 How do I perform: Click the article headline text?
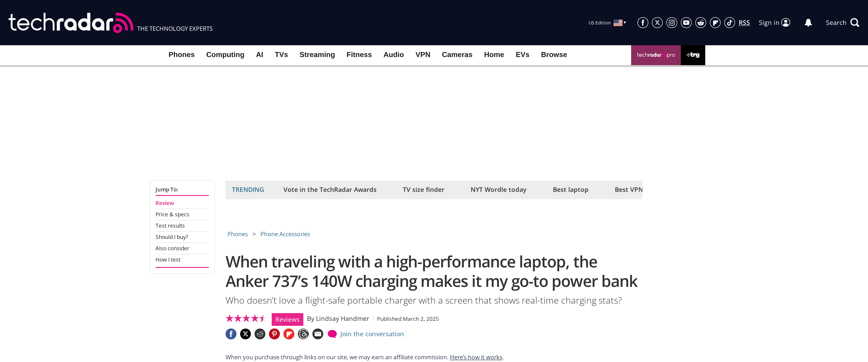431,271
